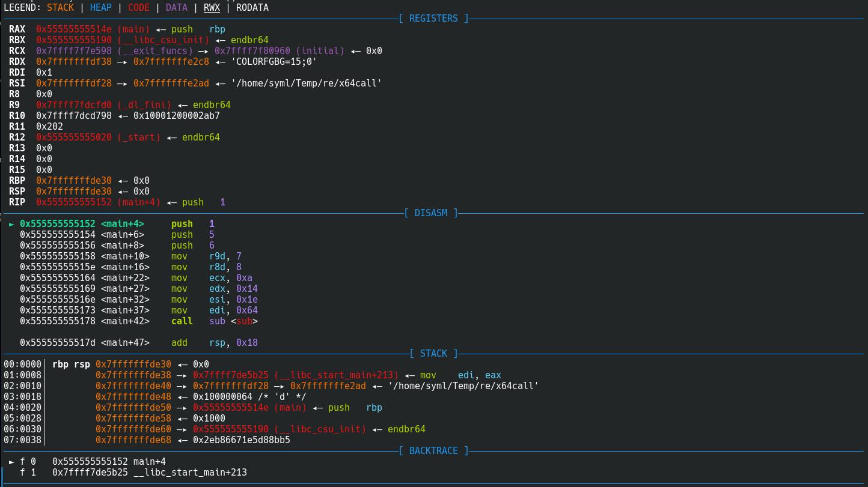Select the RODATA legend entry
The image size is (868, 487).
pos(252,8)
